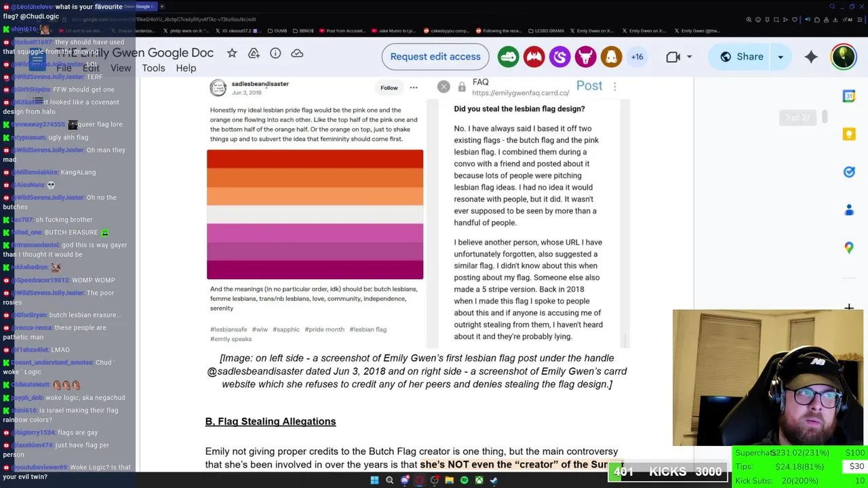Viewport: 868px width, 488px height.
Task: Click the orange anonymous viewer avatar
Action: [x=611, y=57]
